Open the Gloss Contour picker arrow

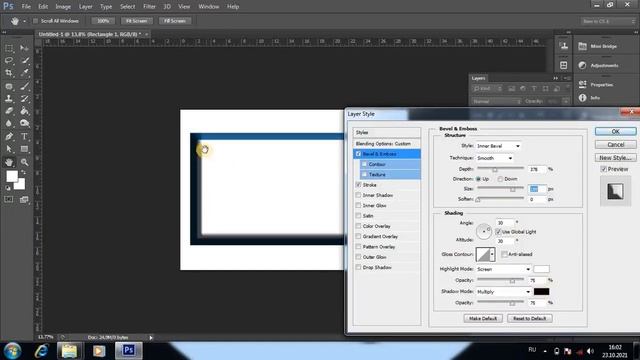tap(492, 254)
